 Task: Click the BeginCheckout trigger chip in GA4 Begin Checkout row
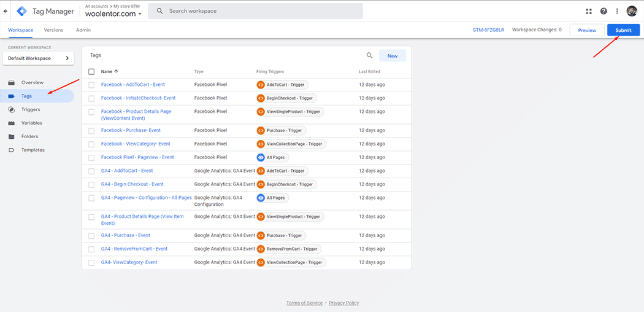click(x=286, y=185)
